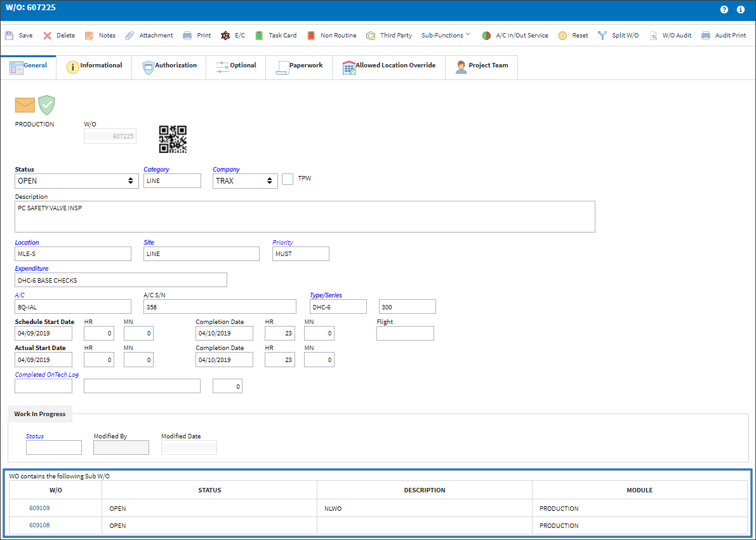Open sub work order 609109 link

pyautogui.click(x=39, y=508)
